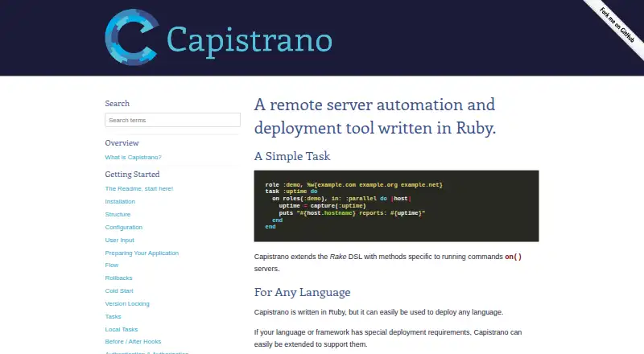Open the Fork me on GitHub ribbon
Screen dimensions: 644x354
click(x=617, y=25)
